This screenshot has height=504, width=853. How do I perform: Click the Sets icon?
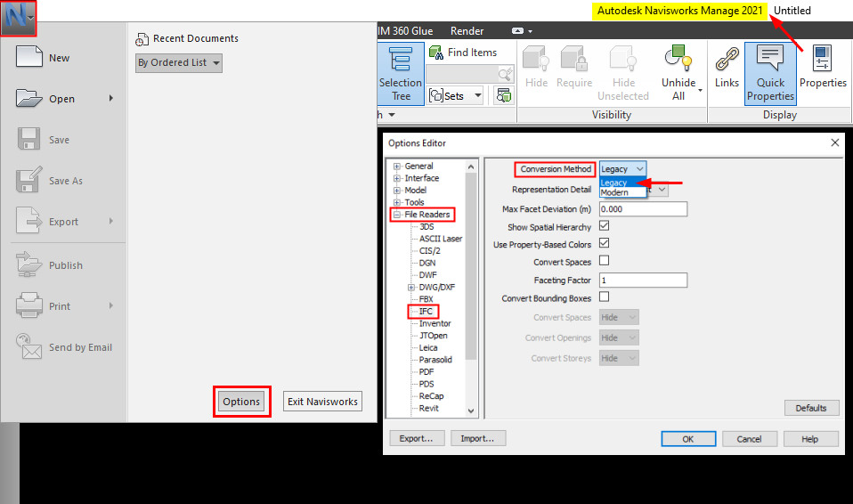(435, 96)
